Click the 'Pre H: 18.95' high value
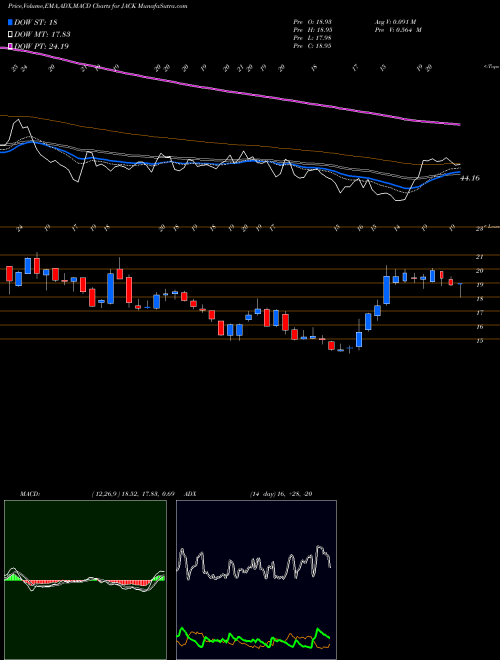Image resolution: width=500 pixels, height=660 pixels. point(312,30)
